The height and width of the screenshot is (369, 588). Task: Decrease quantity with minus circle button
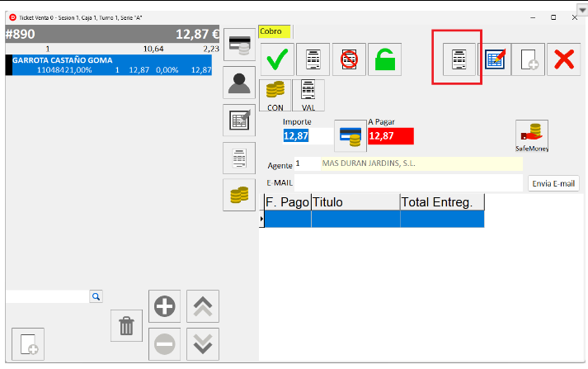tap(165, 344)
